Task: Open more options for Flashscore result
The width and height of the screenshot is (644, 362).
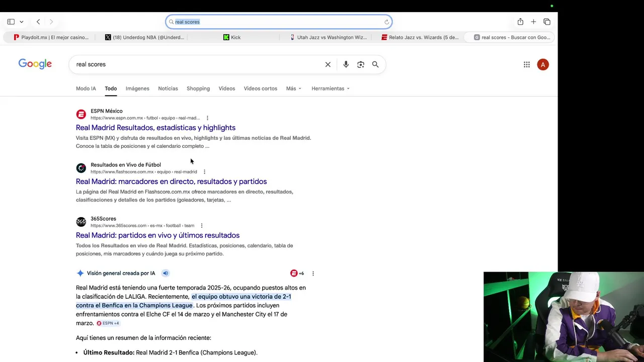Action: tap(204, 172)
